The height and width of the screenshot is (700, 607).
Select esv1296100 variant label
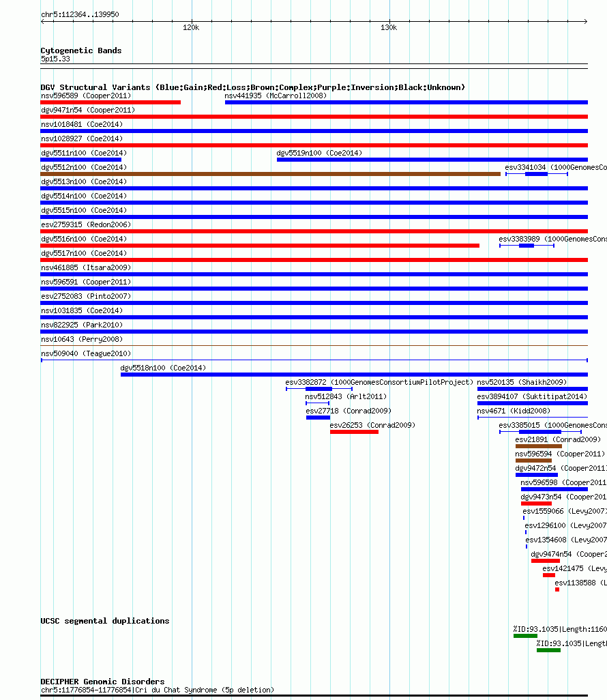click(565, 525)
